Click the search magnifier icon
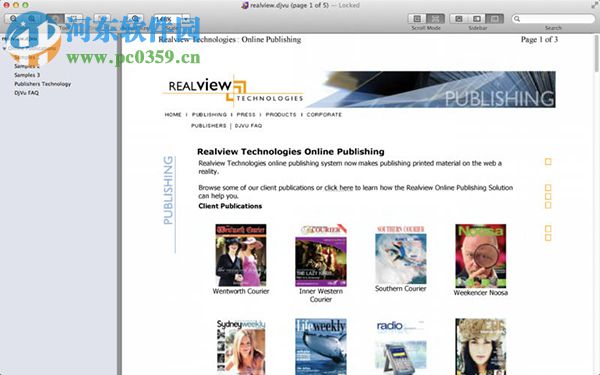Viewport: 600px width, 375px height. click(x=517, y=18)
